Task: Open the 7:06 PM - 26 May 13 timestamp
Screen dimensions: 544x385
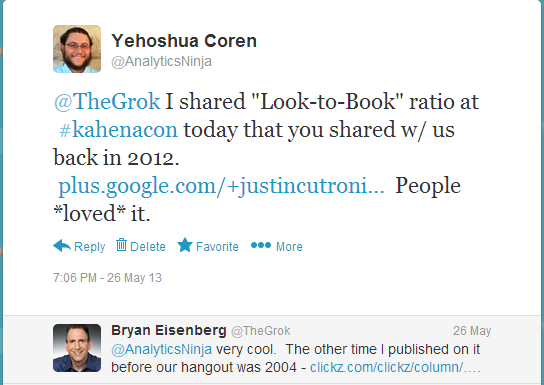Action: (x=108, y=278)
